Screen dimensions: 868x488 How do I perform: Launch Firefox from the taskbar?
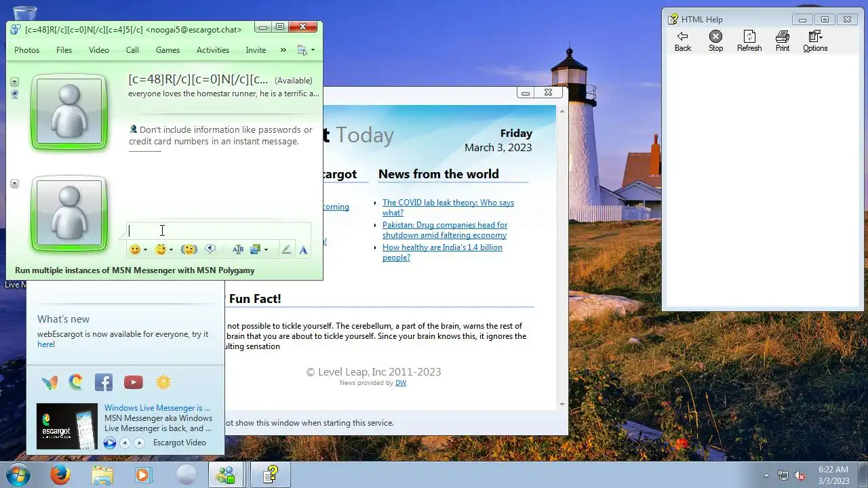(60, 474)
